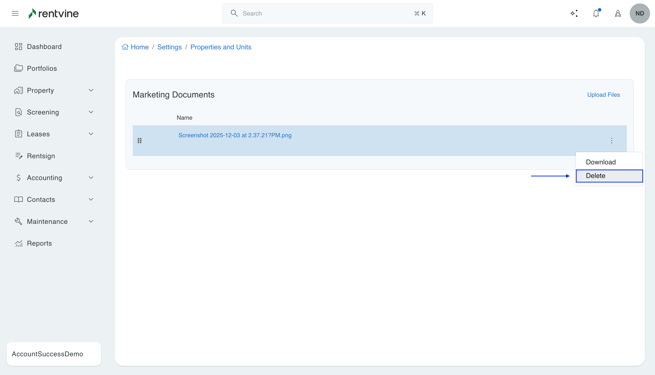Focus the Search input field
655x375 pixels.
click(328, 13)
